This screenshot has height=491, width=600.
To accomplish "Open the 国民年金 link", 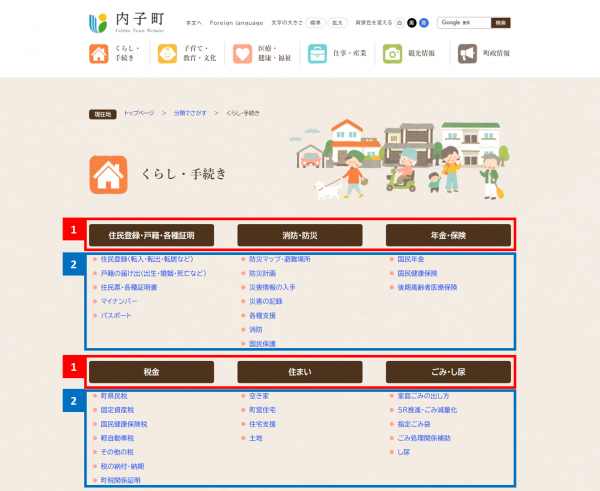I will (x=411, y=259).
